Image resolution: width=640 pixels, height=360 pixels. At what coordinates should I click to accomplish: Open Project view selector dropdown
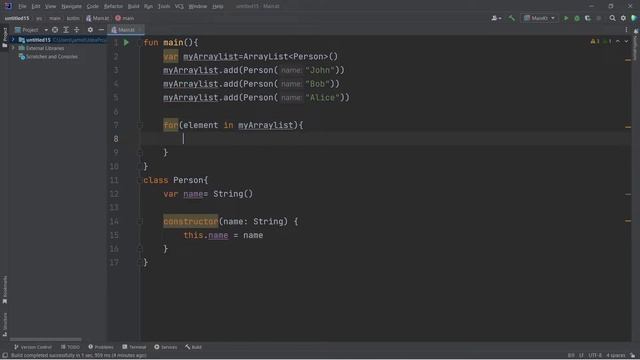(31, 30)
